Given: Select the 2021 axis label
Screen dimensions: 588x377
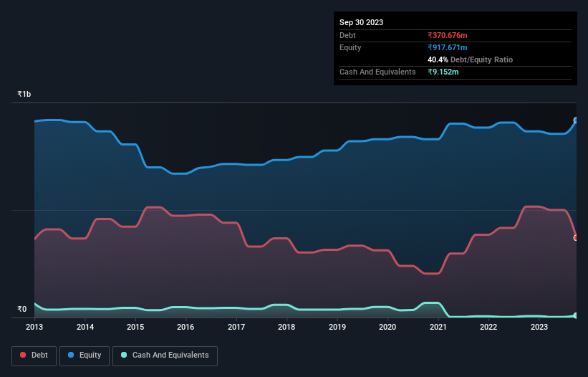Looking at the screenshot, I should 438,327.
